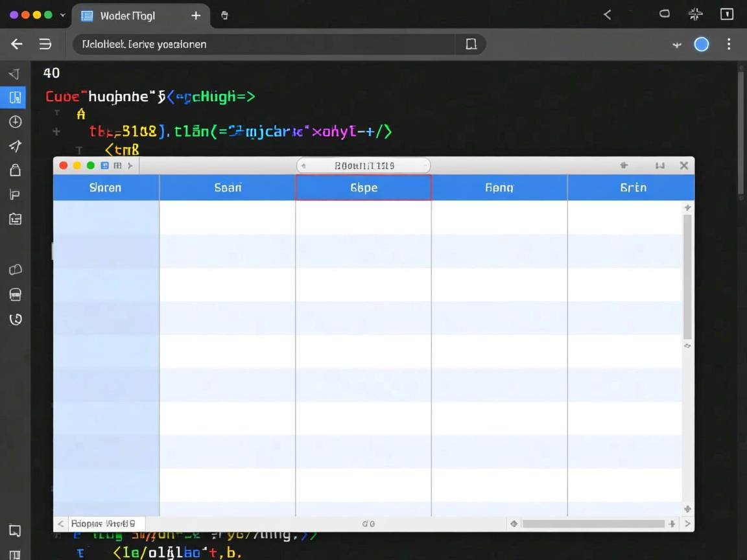The height and width of the screenshot is (560, 747).
Task: Click the horizontal scrollbar in the table window
Action: (x=593, y=524)
